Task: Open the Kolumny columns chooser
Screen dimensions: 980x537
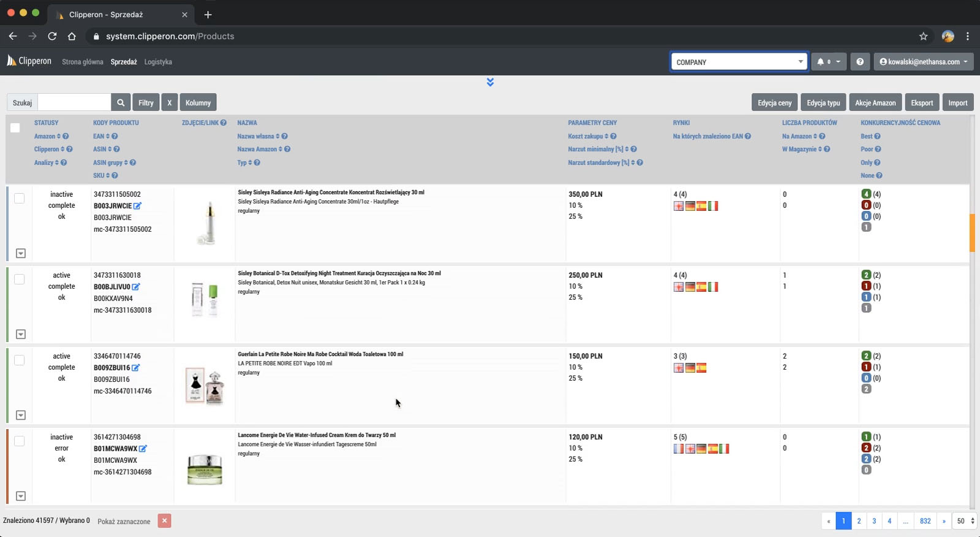Action: tap(198, 102)
